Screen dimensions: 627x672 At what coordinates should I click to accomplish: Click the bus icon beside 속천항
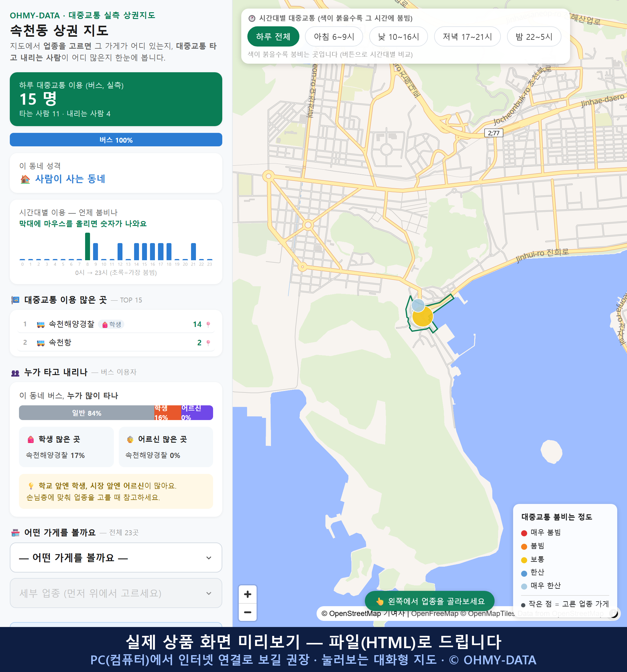coord(40,343)
